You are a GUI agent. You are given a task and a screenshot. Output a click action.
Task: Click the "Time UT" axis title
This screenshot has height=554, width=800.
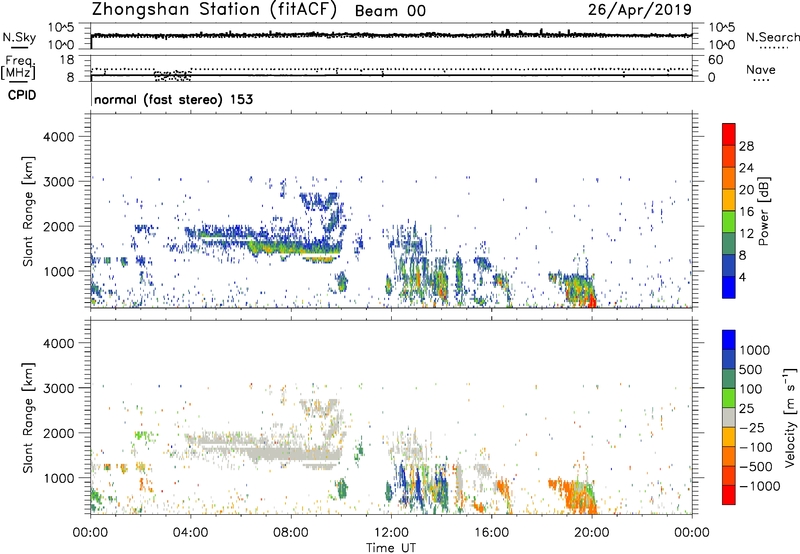coord(391,548)
